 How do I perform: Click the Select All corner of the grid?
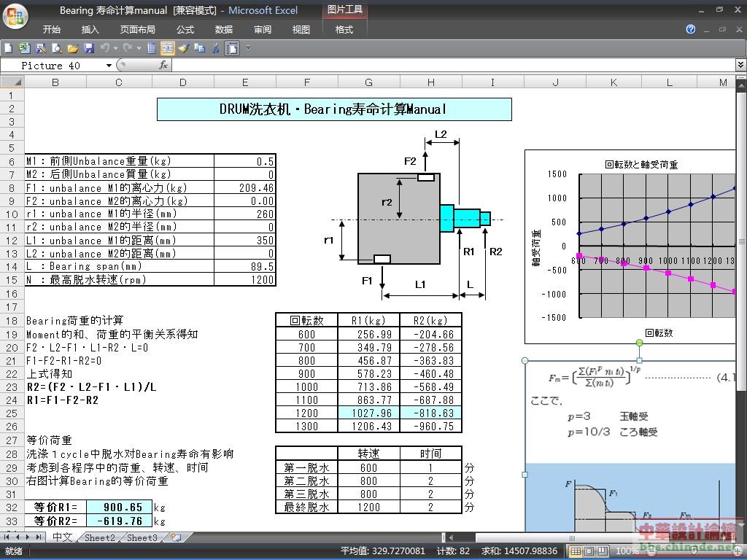tap(12, 82)
